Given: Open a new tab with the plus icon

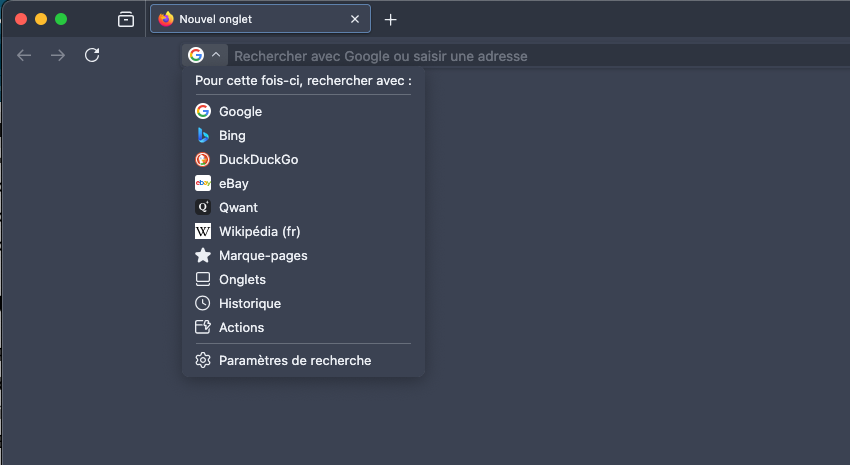Looking at the screenshot, I should (x=390, y=20).
